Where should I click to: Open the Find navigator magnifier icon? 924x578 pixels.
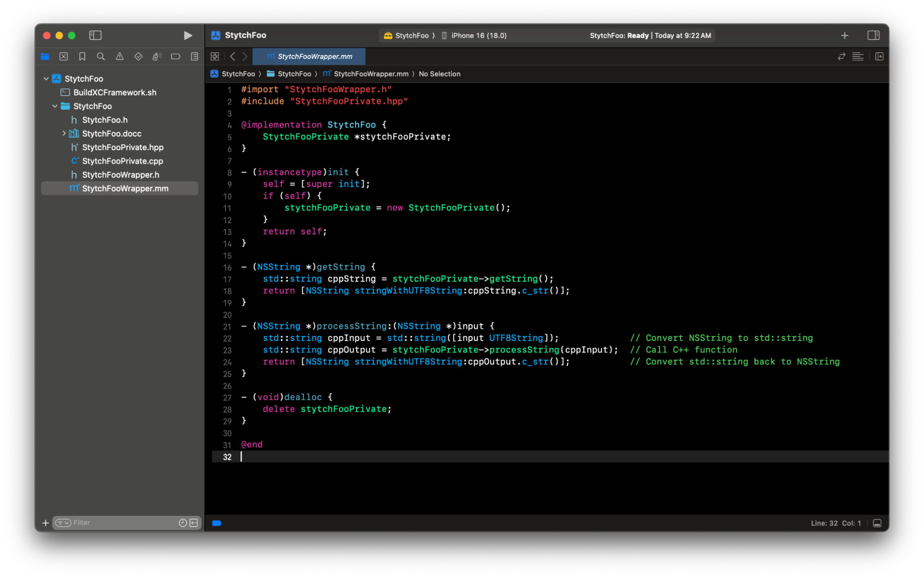click(101, 56)
